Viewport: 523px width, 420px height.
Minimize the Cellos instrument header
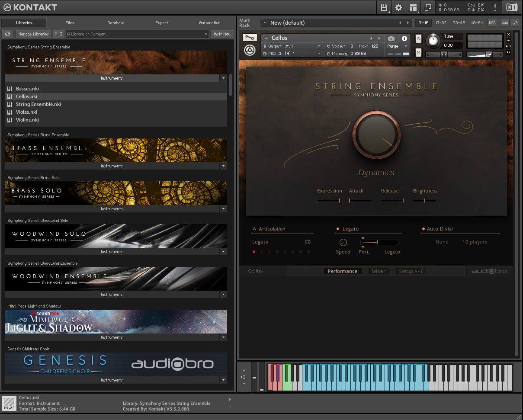click(508, 40)
